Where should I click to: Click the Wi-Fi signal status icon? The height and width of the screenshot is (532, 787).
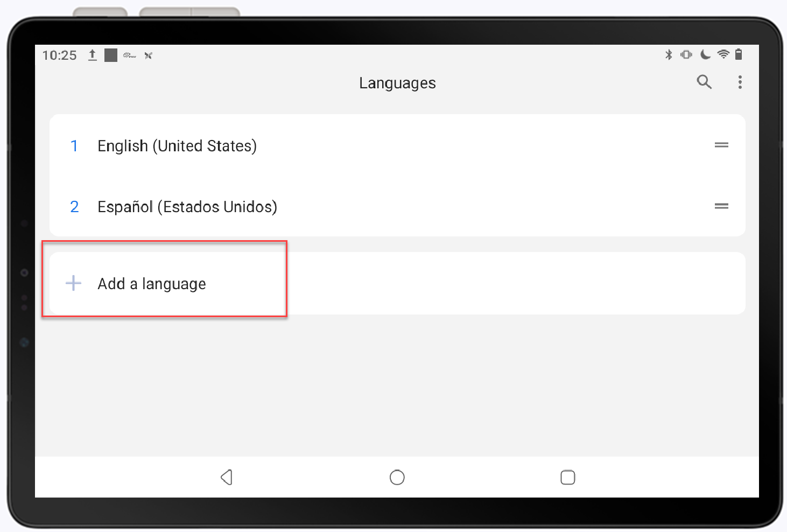coord(723,54)
